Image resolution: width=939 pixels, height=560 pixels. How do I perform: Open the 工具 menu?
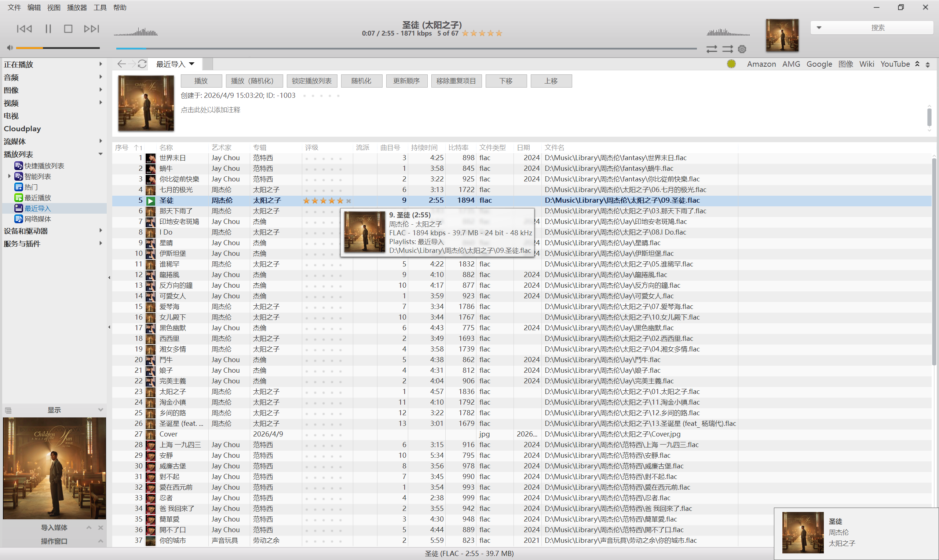pyautogui.click(x=100, y=8)
